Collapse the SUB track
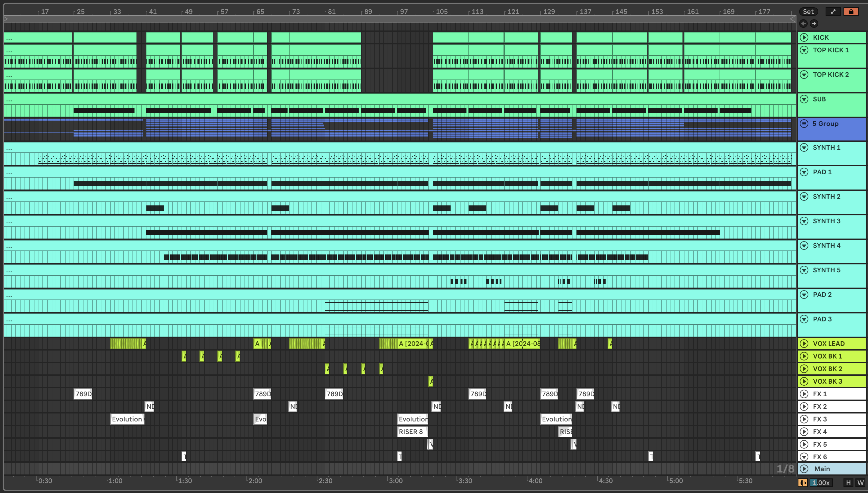Viewport: 868px width, 493px height. click(x=804, y=99)
